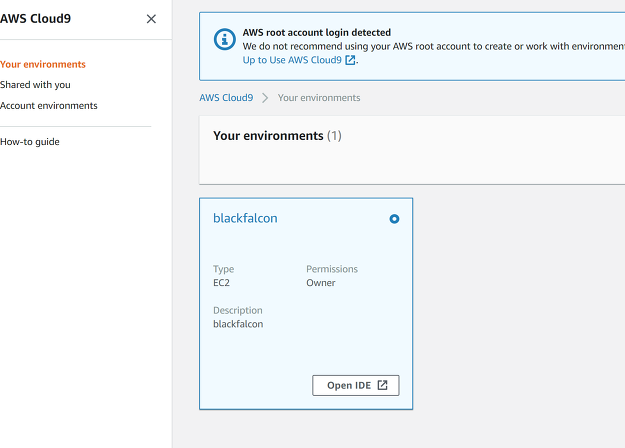The image size is (625, 448).
Task: Go to Account environments
Action: [49, 106]
